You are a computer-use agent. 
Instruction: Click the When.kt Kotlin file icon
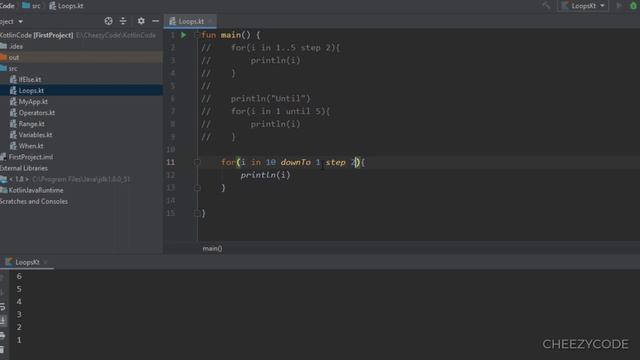[13, 146]
